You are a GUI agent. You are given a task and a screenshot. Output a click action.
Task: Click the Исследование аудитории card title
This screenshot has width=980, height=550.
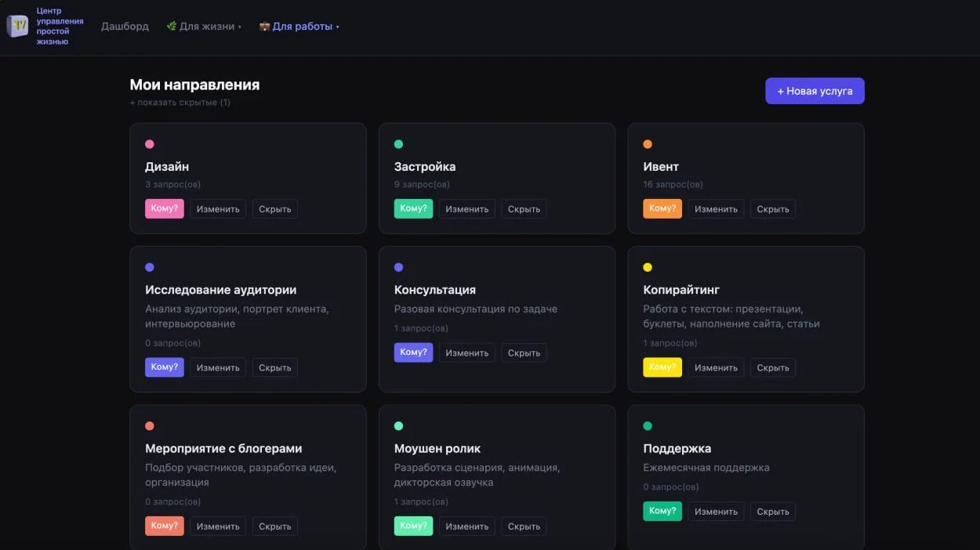coord(221,290)
